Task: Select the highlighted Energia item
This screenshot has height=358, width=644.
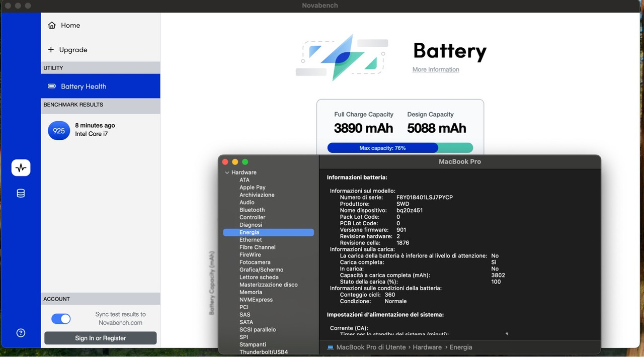Action: tap(268, 232)
